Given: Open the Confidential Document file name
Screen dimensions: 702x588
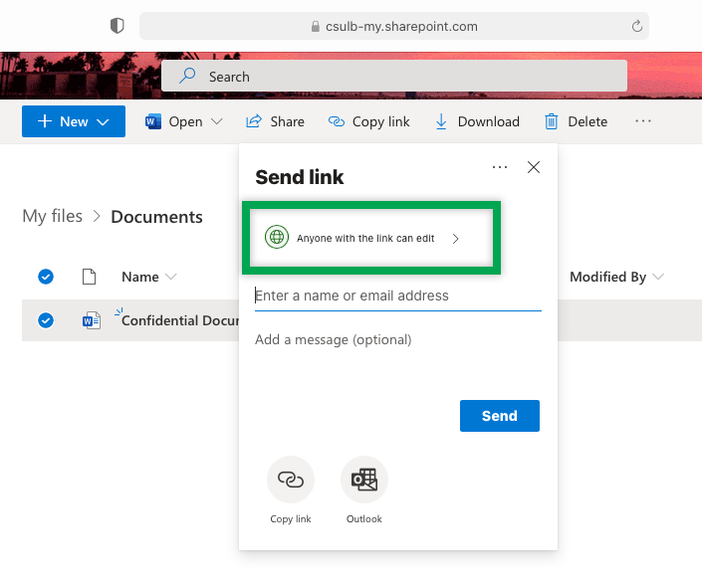Looking at the screenshot, I should [x=180, y=320].
